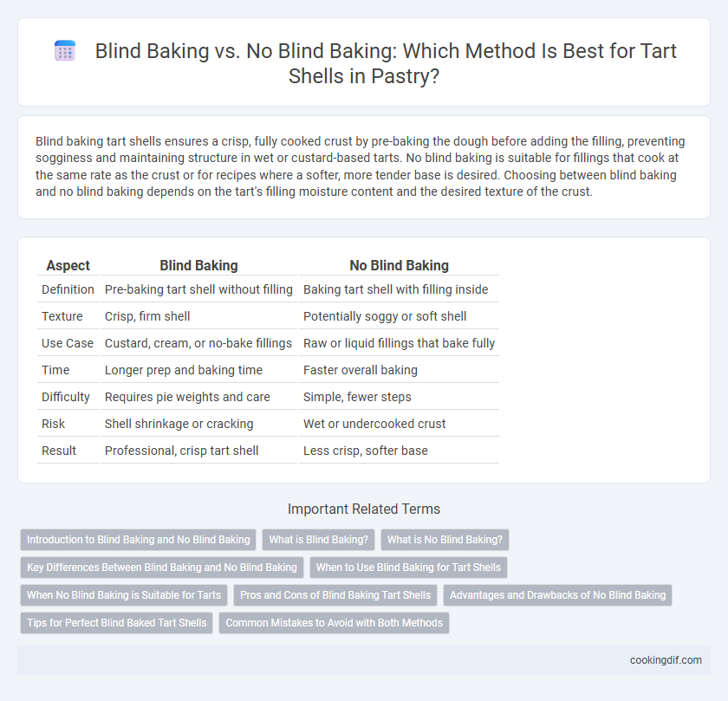
Task: Click the 'Aspect' column header
Action: (68, 265)
